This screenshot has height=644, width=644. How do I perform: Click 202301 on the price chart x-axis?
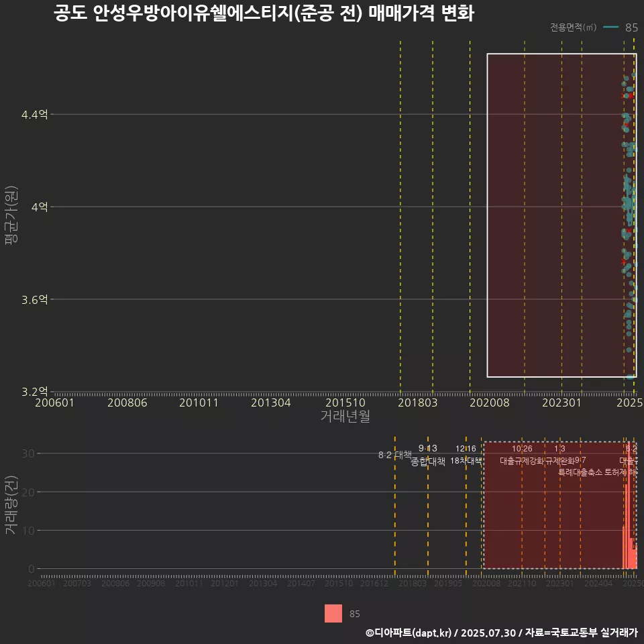pos(562,402)
